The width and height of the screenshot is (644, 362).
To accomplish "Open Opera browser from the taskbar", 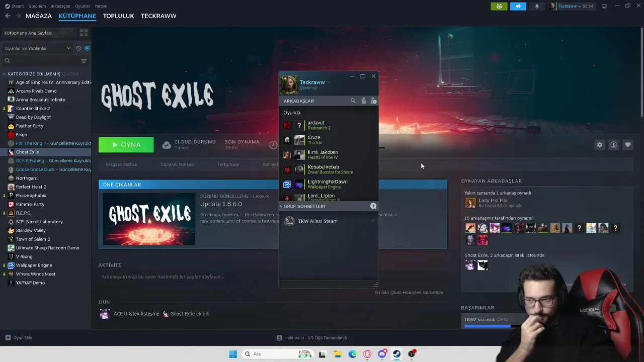I will 367,354.
